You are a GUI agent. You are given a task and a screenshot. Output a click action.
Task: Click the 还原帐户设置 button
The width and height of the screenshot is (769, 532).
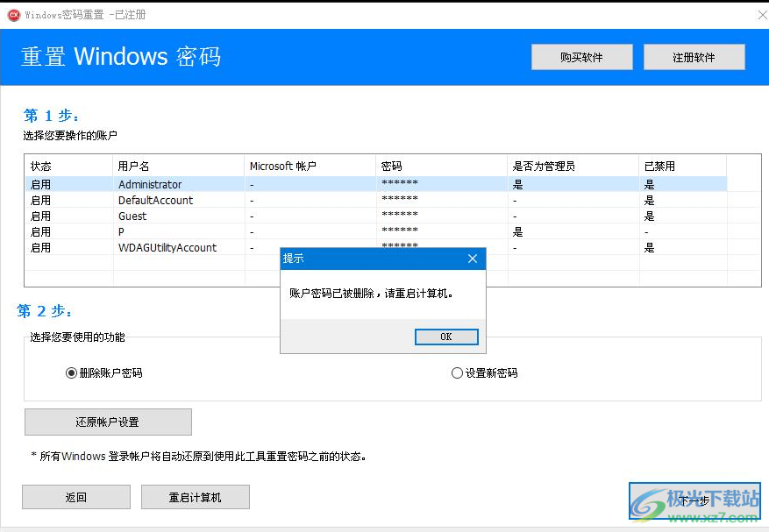(108, 422)
